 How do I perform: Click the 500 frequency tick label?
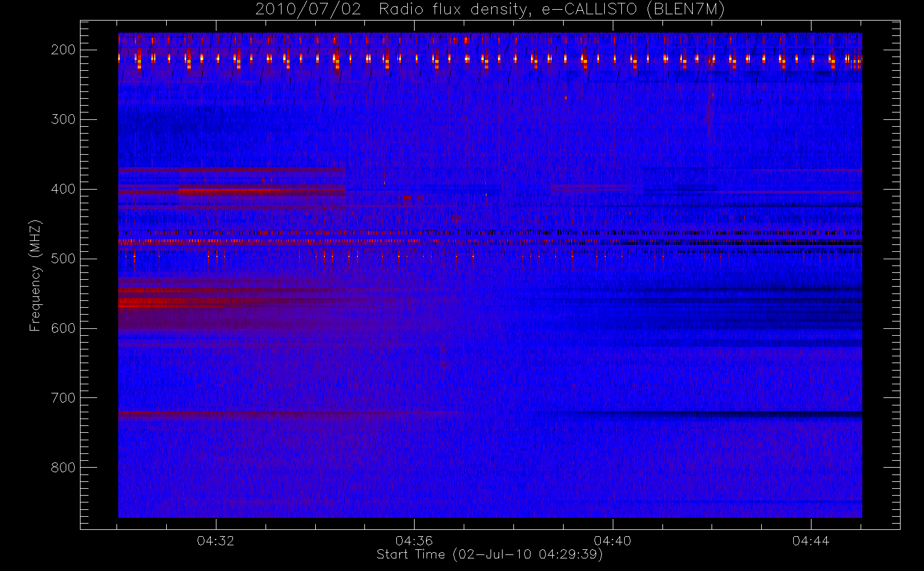[x=63, y=259]
